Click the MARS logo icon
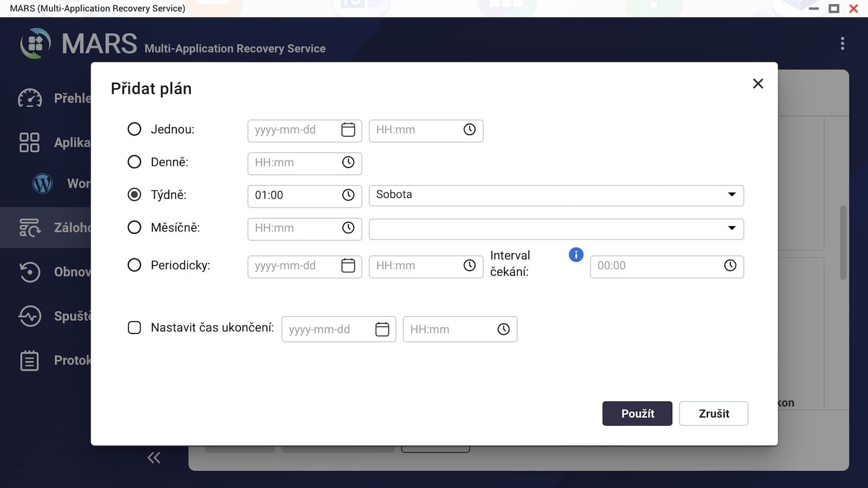868x488 pixels. point(35,43)
